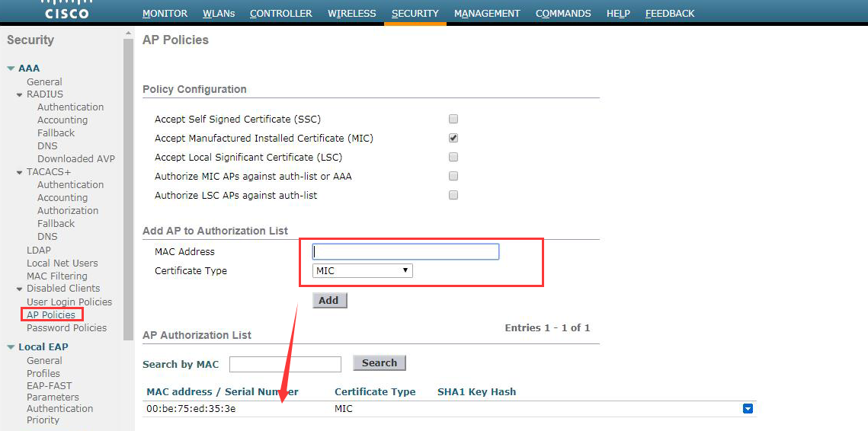Open the MANAGEMENT menu
Viewport: 868px width, 431px height.
[x=487, y=13]
